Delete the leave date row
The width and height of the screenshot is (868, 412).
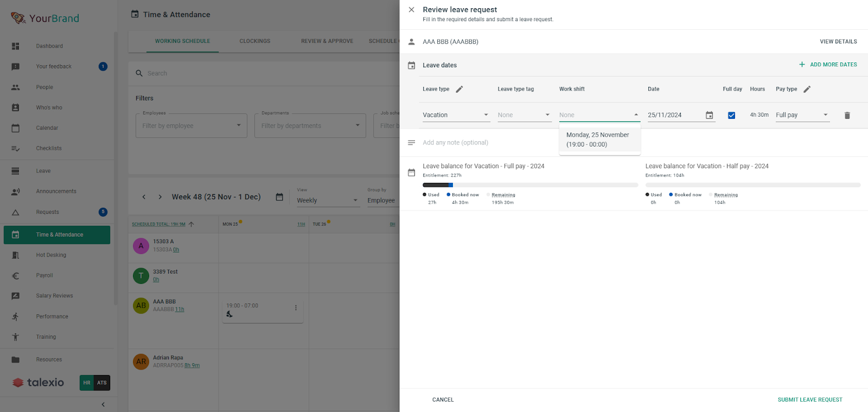tap(847, 115)
